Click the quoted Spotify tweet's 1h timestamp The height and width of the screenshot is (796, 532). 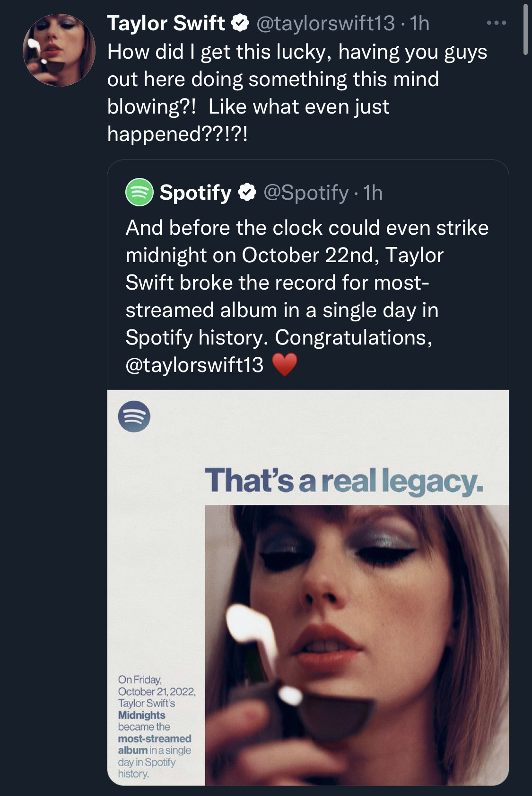point(373,193)
